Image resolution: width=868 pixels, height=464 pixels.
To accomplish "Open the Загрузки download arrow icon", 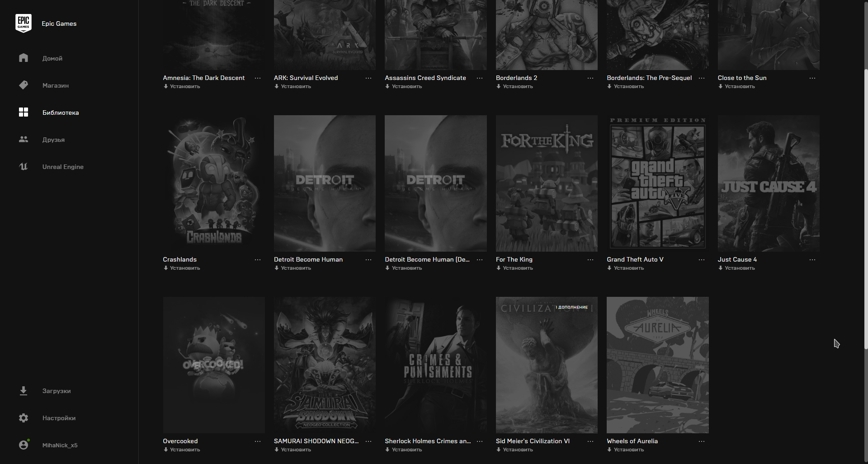I will tap(24, 391).
